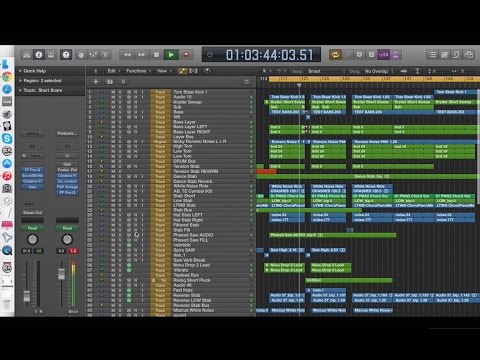Open the PSP Vintage plugin slot
The height and width of the screenshot is (360, 480).
[x=67, y=187]
